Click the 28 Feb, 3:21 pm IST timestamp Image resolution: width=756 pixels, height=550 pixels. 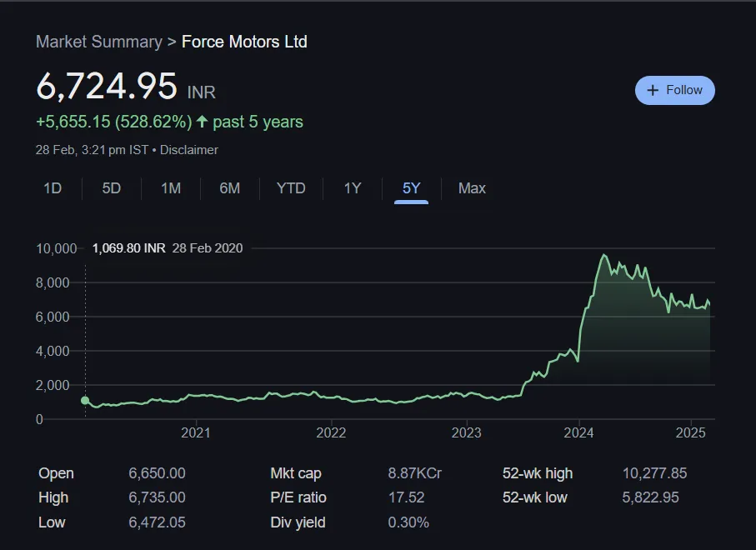click(x=92, y=150)
